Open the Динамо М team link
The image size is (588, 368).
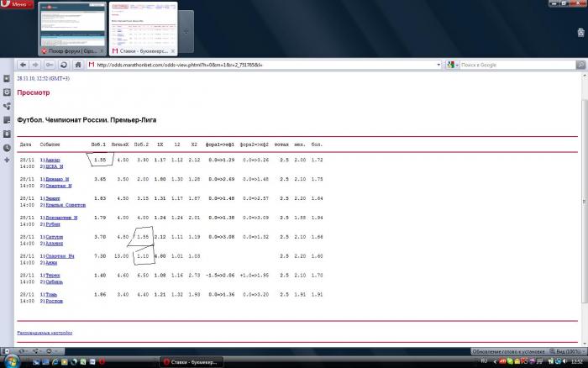coord(57,179)
